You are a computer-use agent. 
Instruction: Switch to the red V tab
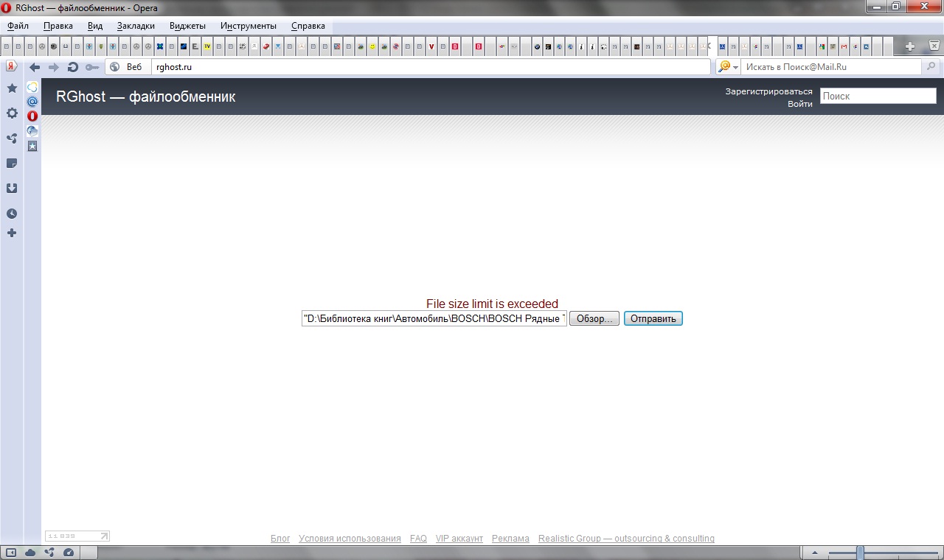click(431, 46)
